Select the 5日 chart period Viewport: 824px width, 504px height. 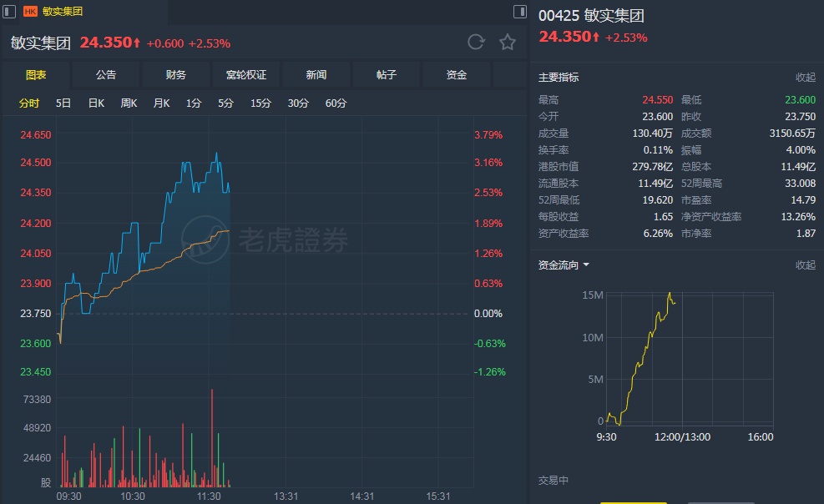(63, 103)
